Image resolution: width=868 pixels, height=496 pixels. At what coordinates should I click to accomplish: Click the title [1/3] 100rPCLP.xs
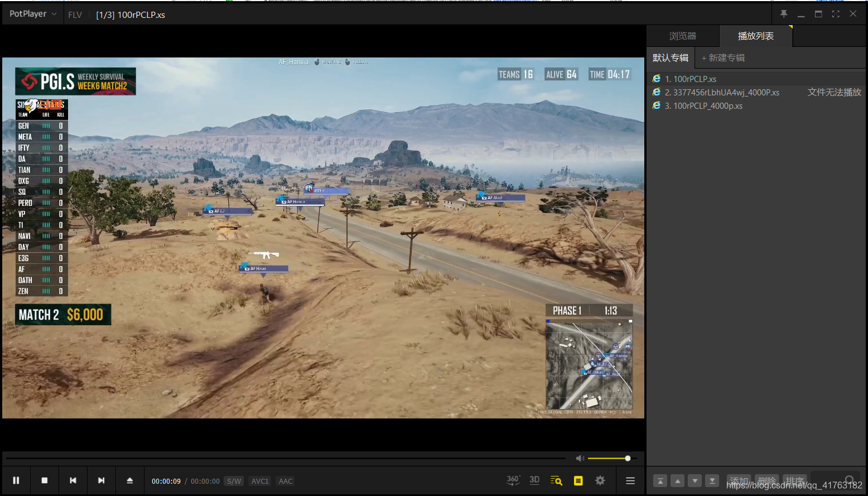point(131,15)
